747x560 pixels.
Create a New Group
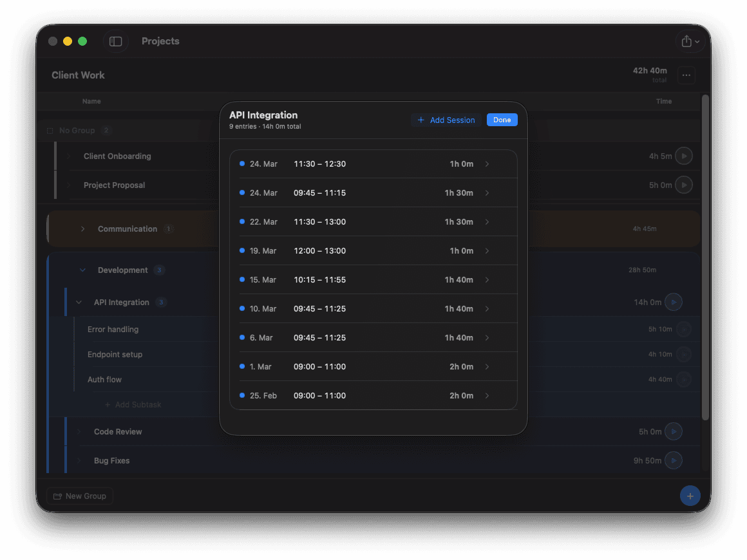click(80, 496)
